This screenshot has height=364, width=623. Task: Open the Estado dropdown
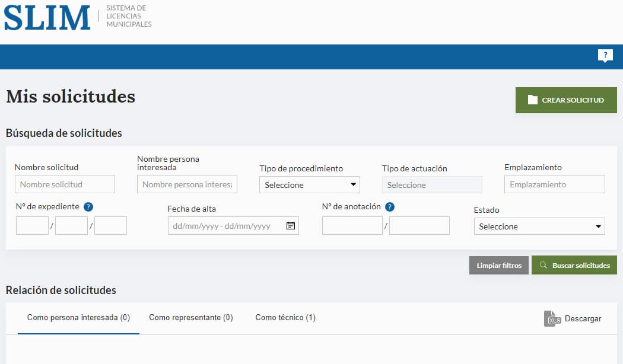[539, 226]
